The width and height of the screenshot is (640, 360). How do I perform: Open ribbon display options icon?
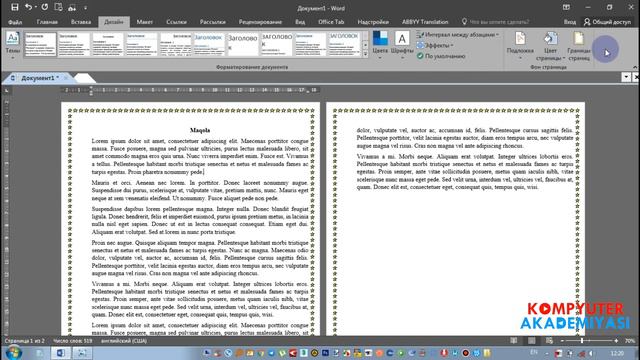(566, 7)
